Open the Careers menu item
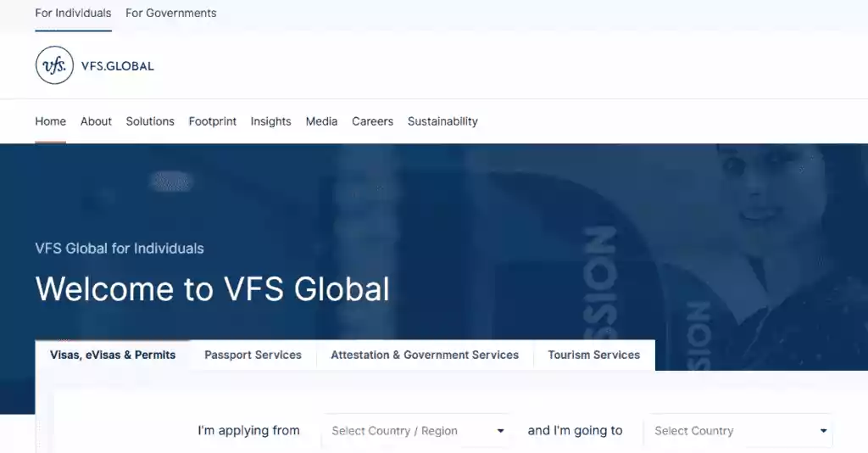The height and width of the screenshot is (453, 868). point(373,121)
